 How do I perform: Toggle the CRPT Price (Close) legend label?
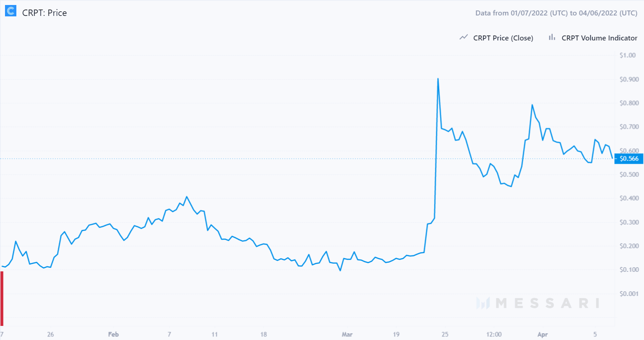pos(503,38)
